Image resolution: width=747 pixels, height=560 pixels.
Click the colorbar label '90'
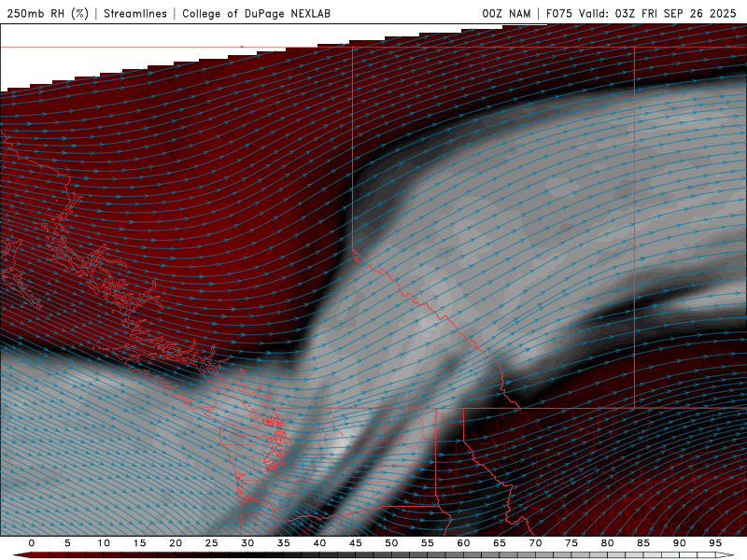(x=679, y=543)
